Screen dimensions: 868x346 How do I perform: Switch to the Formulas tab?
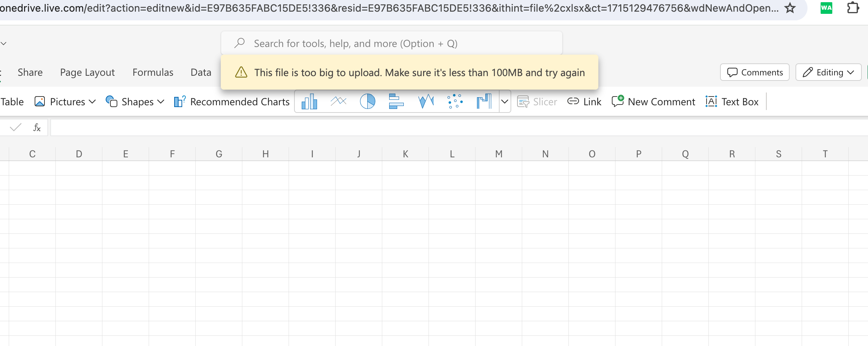point(153,72)
